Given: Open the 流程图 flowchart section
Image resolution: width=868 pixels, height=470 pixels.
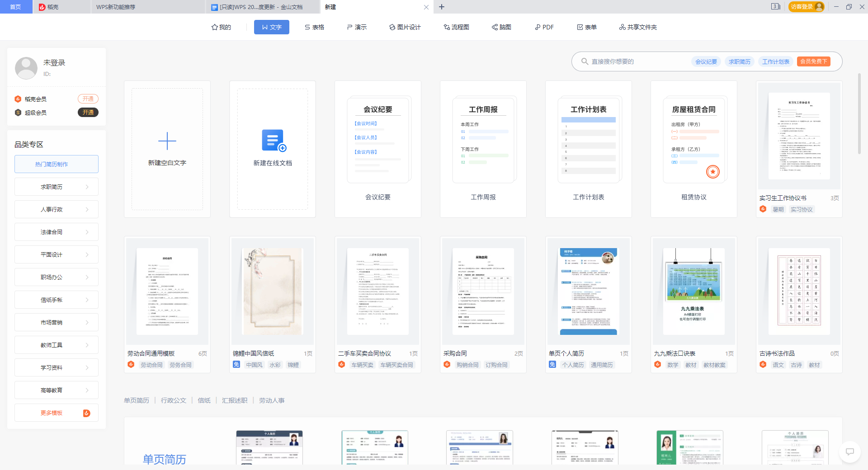Looking at the screenshot, I should tap(456, 27).
